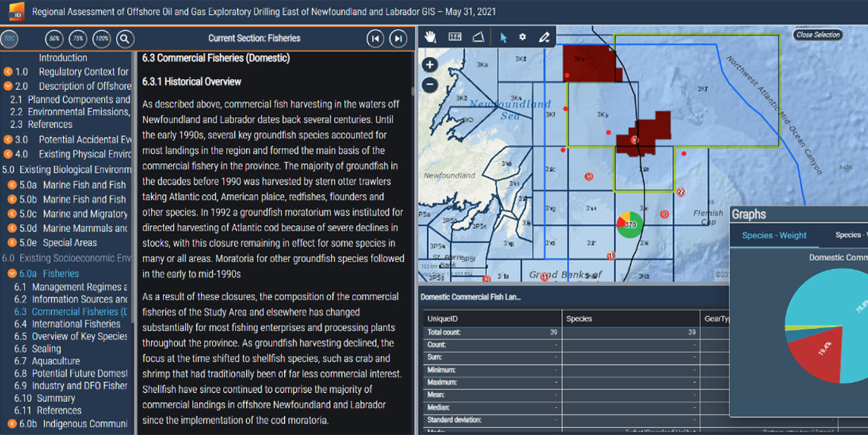868x435 pixels.
Task: Open map settings gear
Action: (523, 37)
